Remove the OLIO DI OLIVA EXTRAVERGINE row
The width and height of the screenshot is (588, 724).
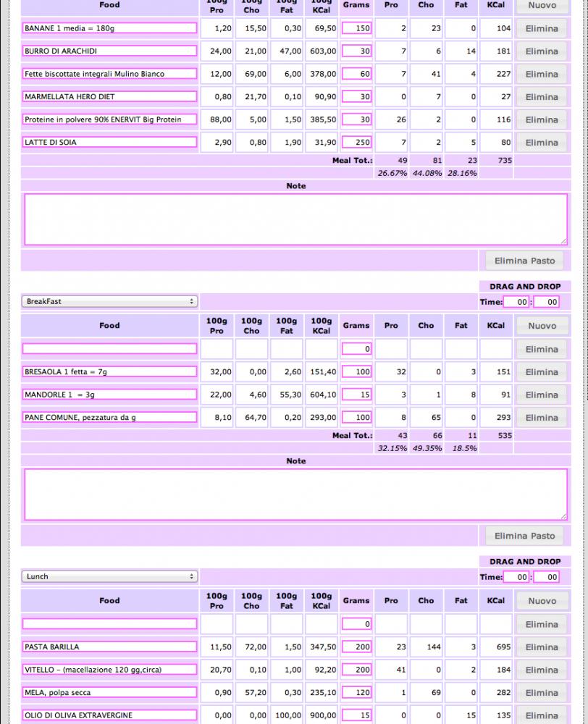point(542,716)
